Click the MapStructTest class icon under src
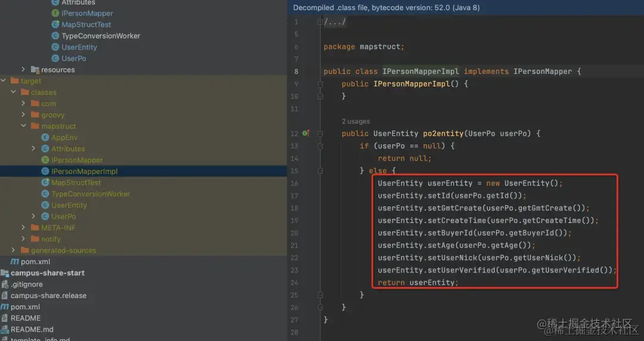Viewport: 644px width, 341px height. [x=55, y=24]
